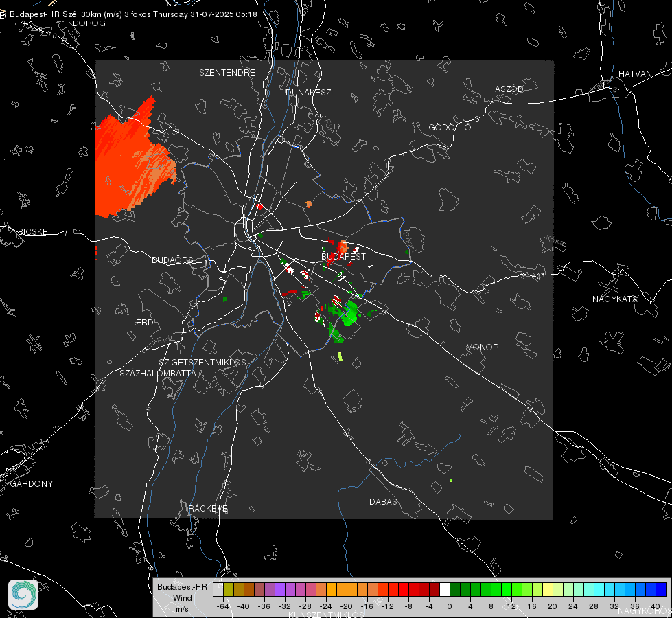Click the BUDAÖRS town label
This screenshot has width=672, height=618.
point(172,260)
